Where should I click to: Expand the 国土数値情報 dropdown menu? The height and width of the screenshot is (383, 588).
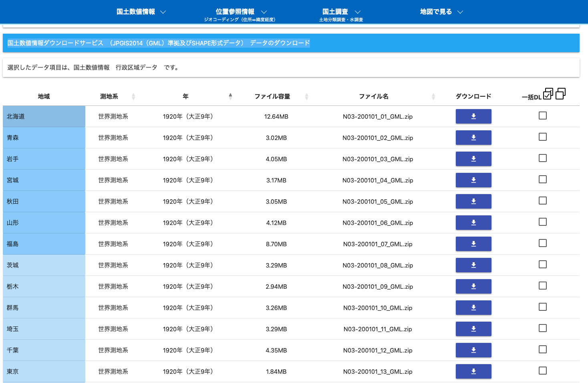click(x=141, y=12)
